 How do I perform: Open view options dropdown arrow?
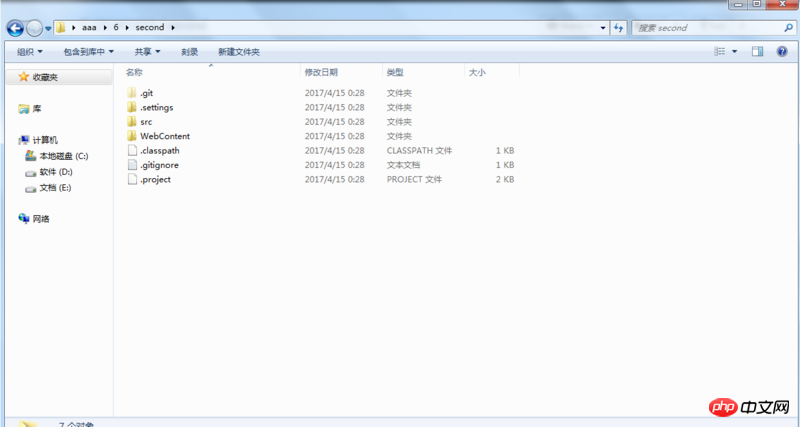point(735,52)
